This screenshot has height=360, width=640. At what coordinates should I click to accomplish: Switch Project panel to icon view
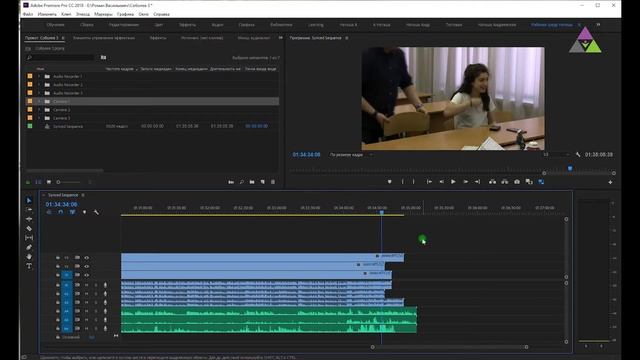click(49, 182)
